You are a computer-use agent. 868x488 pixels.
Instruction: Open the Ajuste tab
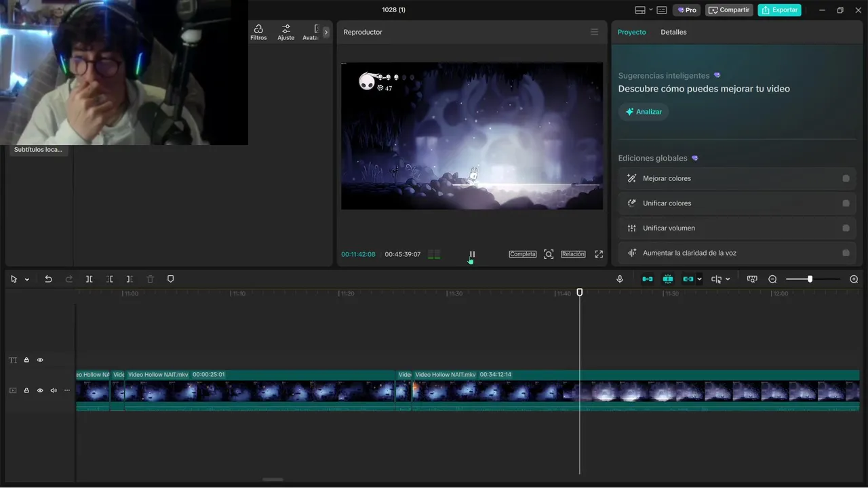coord(286,33)
